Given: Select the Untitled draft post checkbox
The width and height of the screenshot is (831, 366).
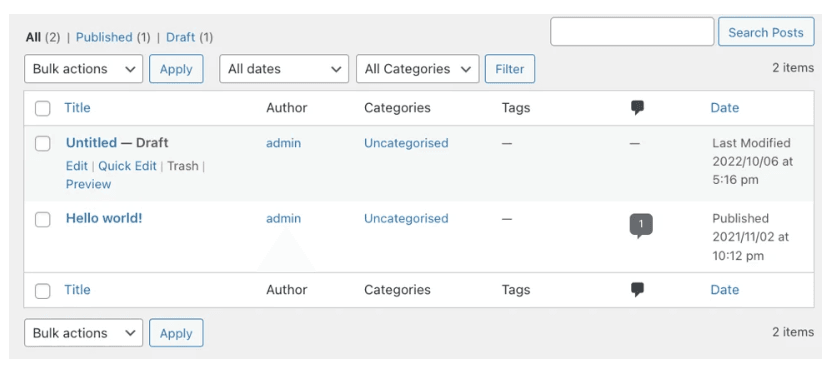Looking at the screenshot, I should 42,143.
